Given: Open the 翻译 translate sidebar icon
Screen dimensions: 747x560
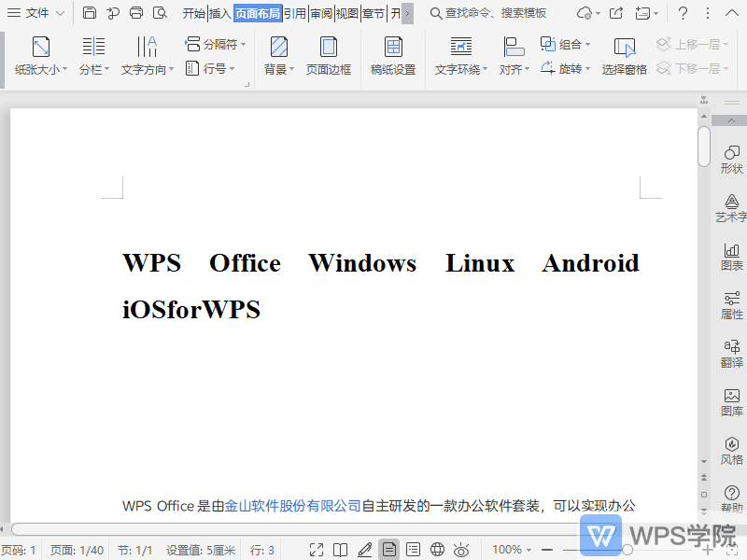Looking at the screenshot, I should [x=731, y=354].
